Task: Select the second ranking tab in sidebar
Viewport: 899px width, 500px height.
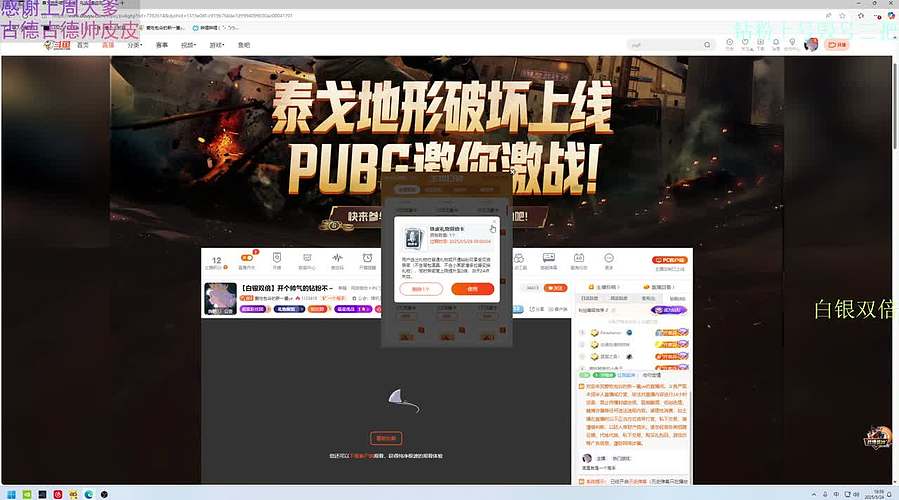Action: pos(619,299)
